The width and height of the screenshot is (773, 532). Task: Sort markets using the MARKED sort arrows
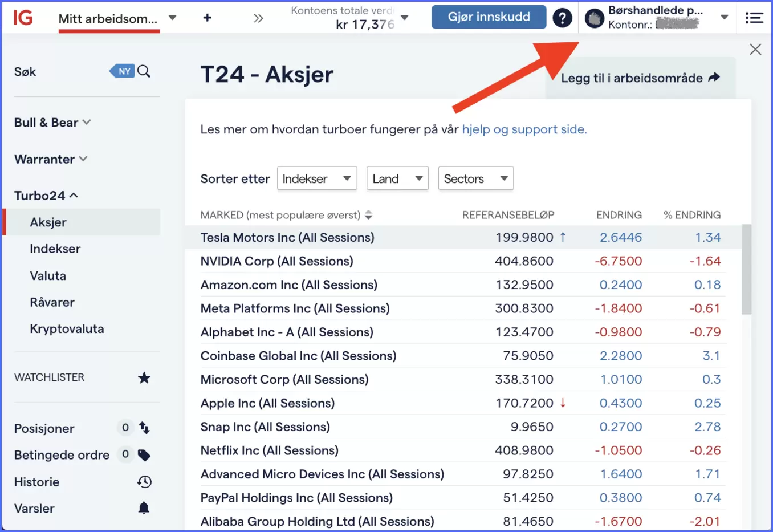tap(368, 215)
